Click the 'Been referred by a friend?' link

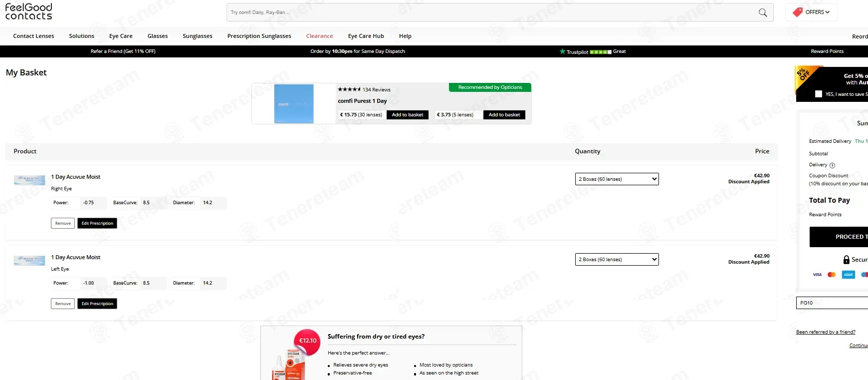[x=826, y=332]
